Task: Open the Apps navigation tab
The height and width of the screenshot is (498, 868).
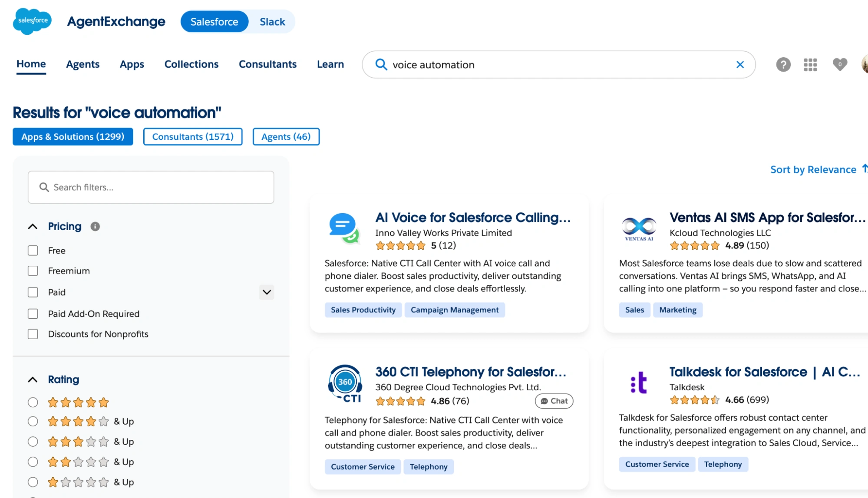Action: tap(132, 64)
